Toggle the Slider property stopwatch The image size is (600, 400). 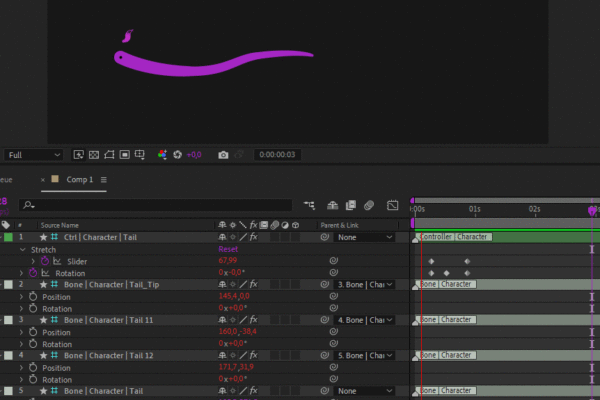click(x=45, y=261)
